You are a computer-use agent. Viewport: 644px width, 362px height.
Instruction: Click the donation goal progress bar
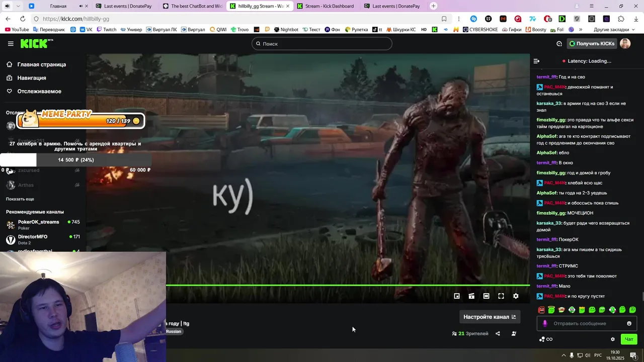(x=75, y=160)
